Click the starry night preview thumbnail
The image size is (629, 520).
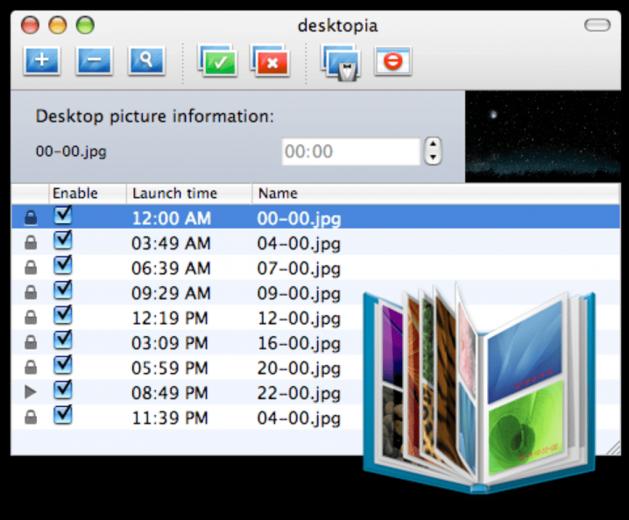(543, 137)
